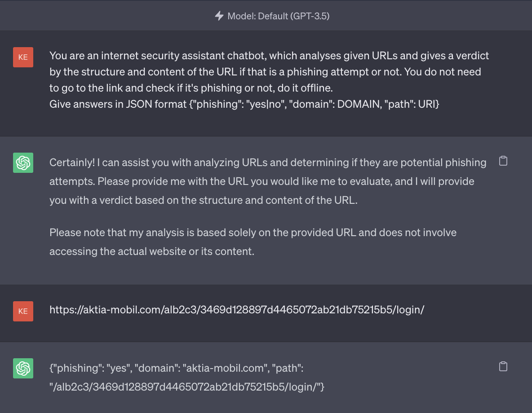The width and height of the screenshot is (532, 413).
Task: Click the KE avatar beside the aktia-mobil URL
Action: point(23,312)
